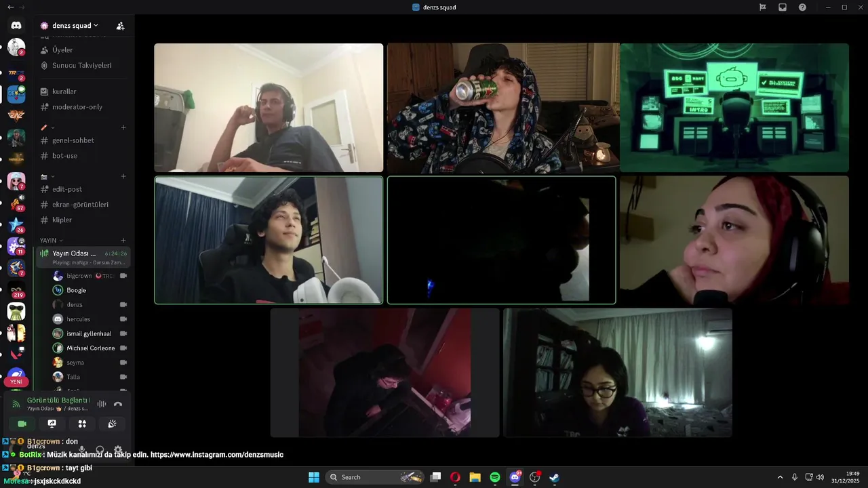The image size is (868, 488).
Task: Open user settings gear icon
Action: pyautogui.click(x=118, y=449)
